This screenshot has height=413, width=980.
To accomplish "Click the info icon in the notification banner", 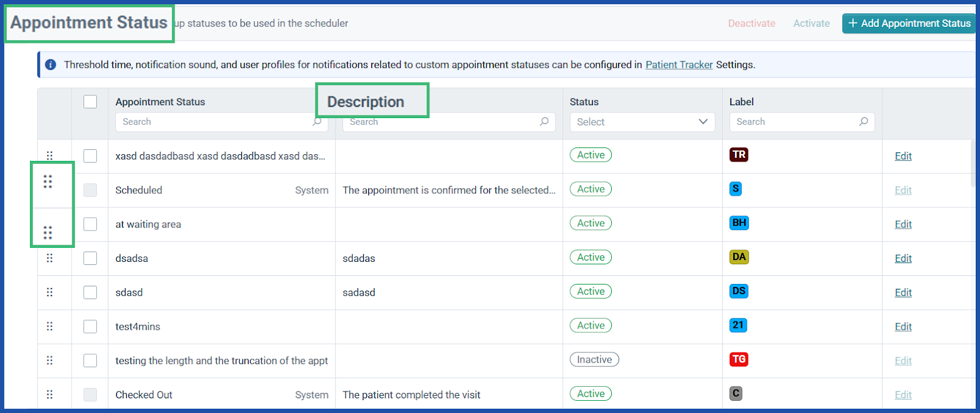I will [51, 64].
